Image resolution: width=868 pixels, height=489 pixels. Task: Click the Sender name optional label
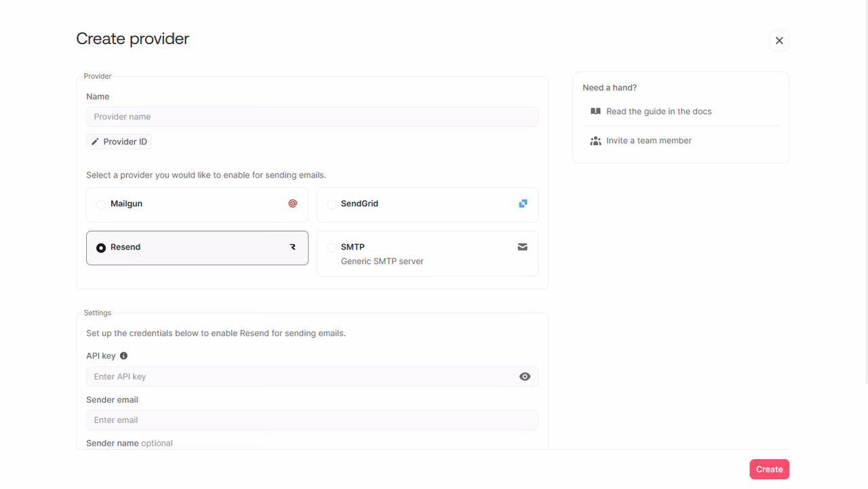pos(130,443)
